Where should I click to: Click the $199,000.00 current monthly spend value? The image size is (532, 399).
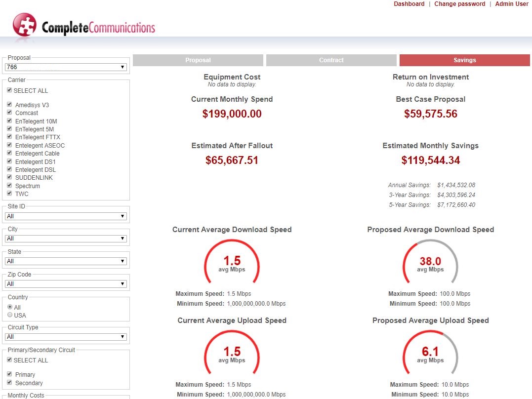(232, 114)
